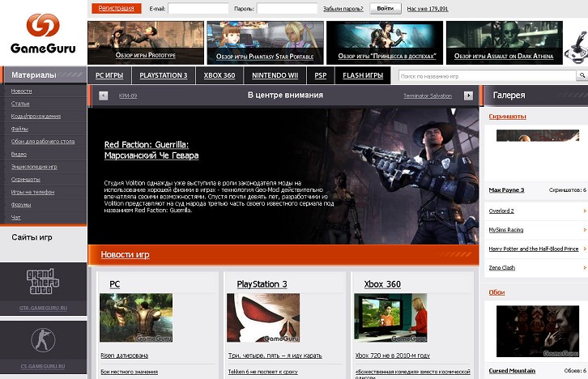The width and height of the screenshot is (588, 379).
Task: Open Скриншоты in the sidebar menu
Action: pyautogui.click(x=25, y=180)
